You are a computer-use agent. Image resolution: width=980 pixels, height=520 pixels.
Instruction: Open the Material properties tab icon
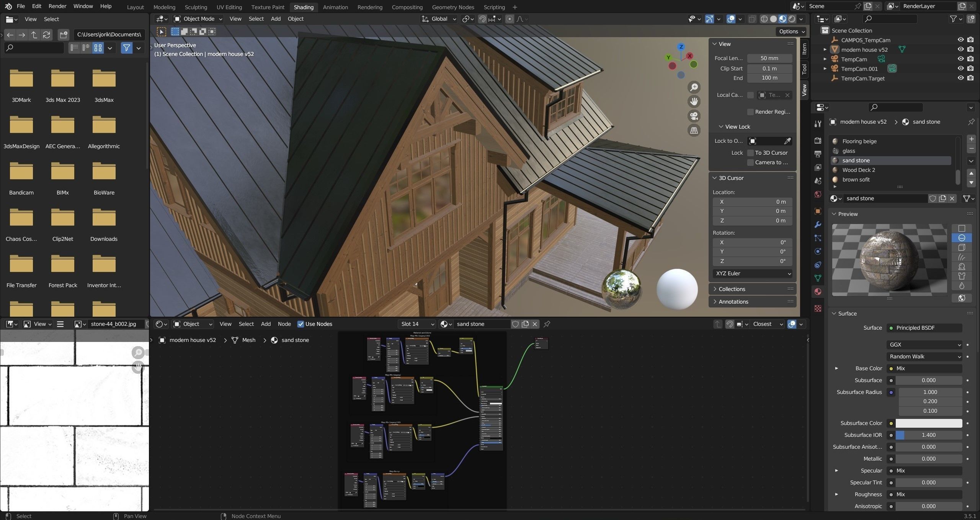[x=818, y=291]
